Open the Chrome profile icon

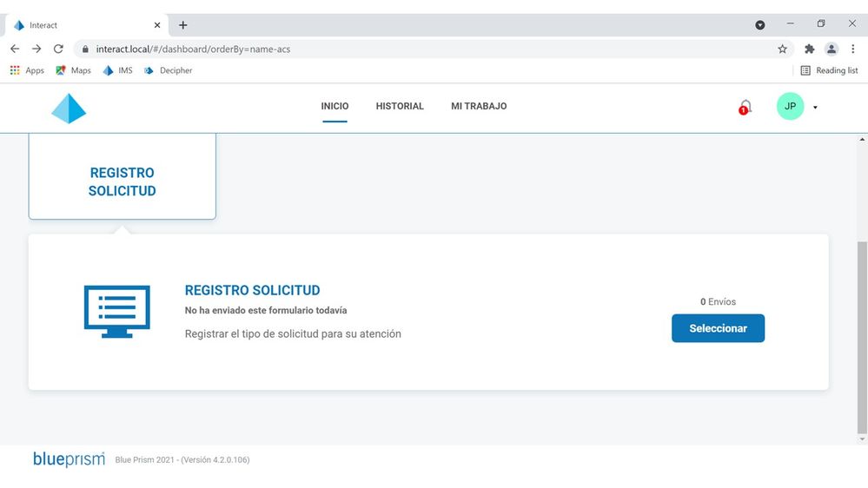coord(832,49)
